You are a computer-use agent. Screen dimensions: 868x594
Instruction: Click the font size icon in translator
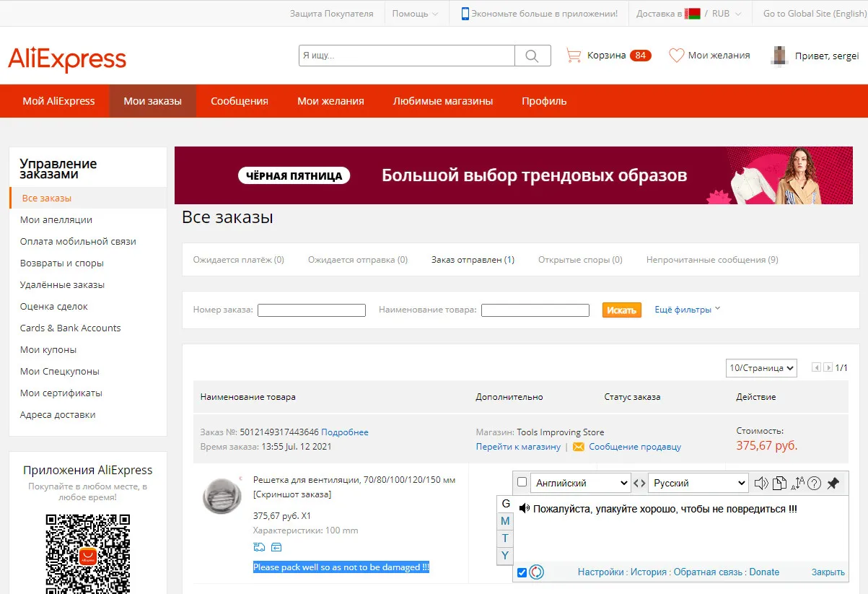[797, 483]
